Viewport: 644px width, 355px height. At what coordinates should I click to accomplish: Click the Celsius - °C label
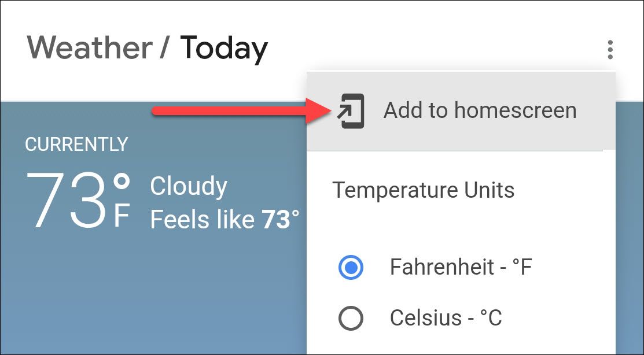(446, 317)
